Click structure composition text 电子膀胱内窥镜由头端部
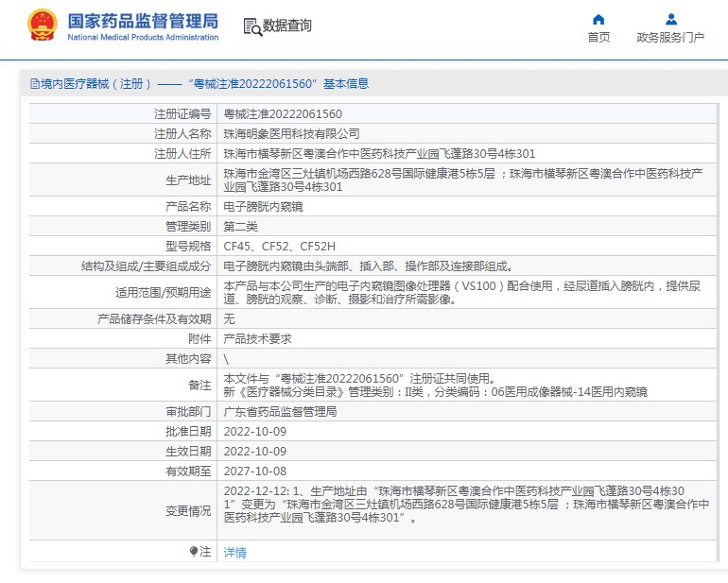Image resolution: width=728 pixels, height=583 pixels. pyautogui.click(x=369, y=266)
